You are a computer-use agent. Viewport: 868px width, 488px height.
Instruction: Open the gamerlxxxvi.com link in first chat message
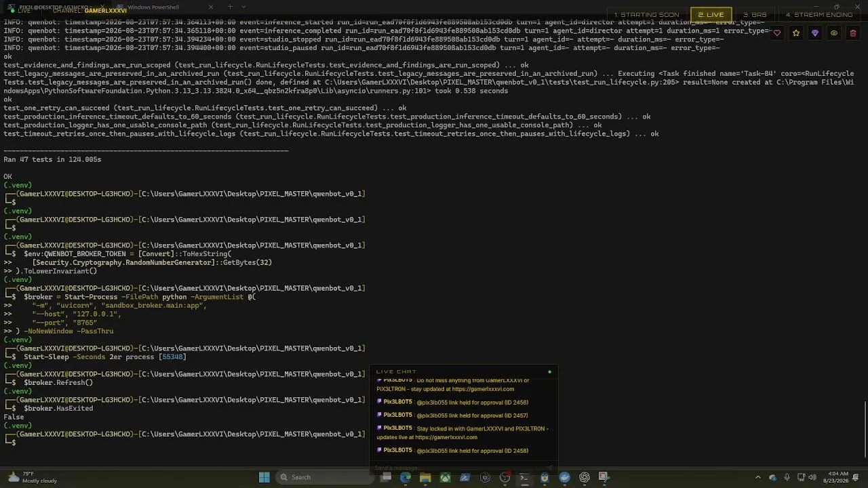coord(484,389)
